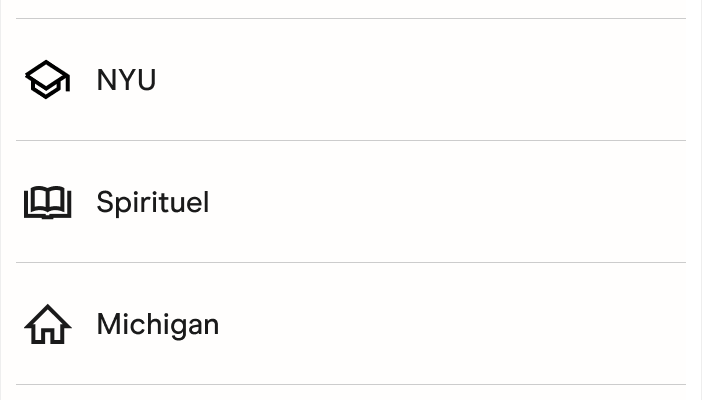
Task: Tap the education icon for NYU
Action: [47, 79]
